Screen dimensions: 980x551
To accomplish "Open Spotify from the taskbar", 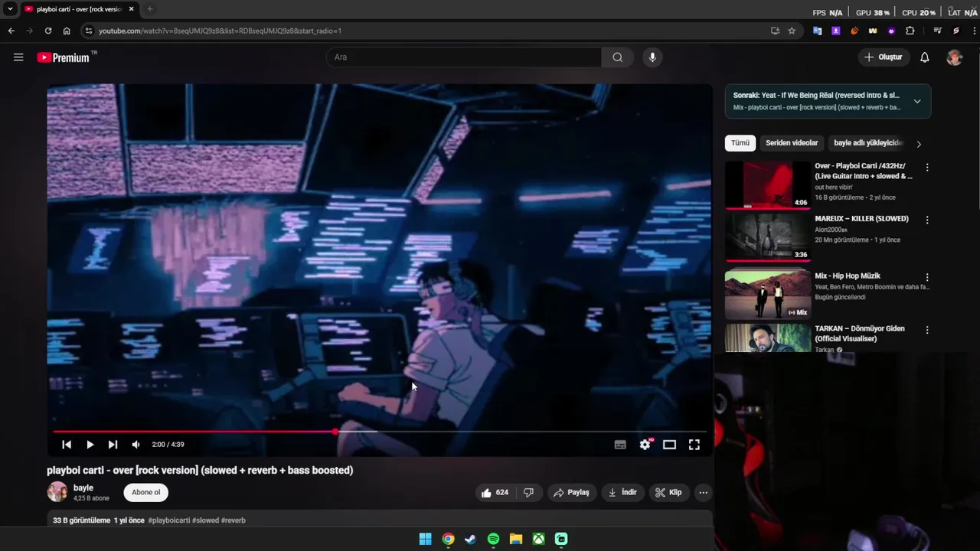I will (493, 539).
